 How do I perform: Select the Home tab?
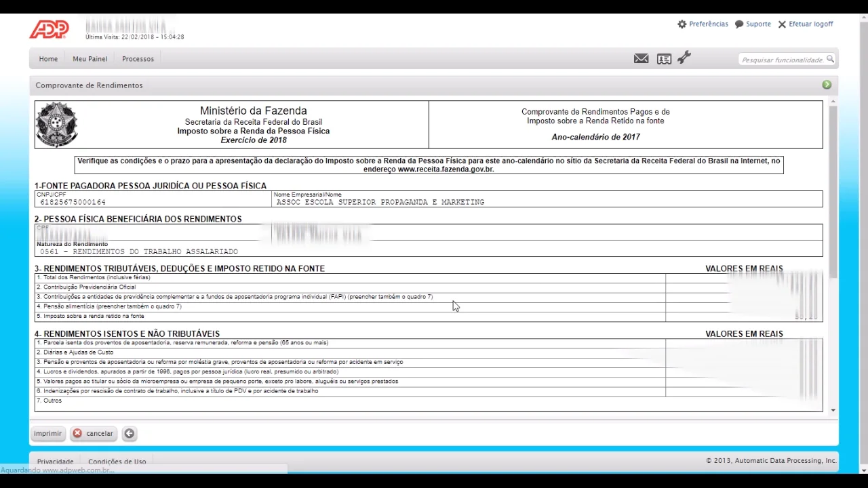coord(47,58)
